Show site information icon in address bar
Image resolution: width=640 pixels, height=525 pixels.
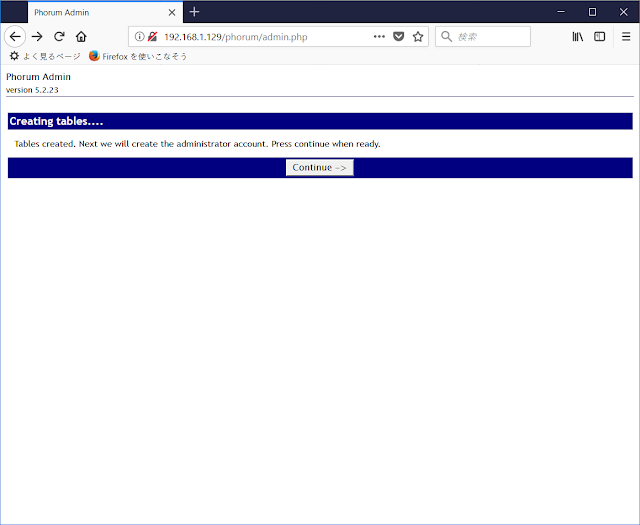point(139,37)
